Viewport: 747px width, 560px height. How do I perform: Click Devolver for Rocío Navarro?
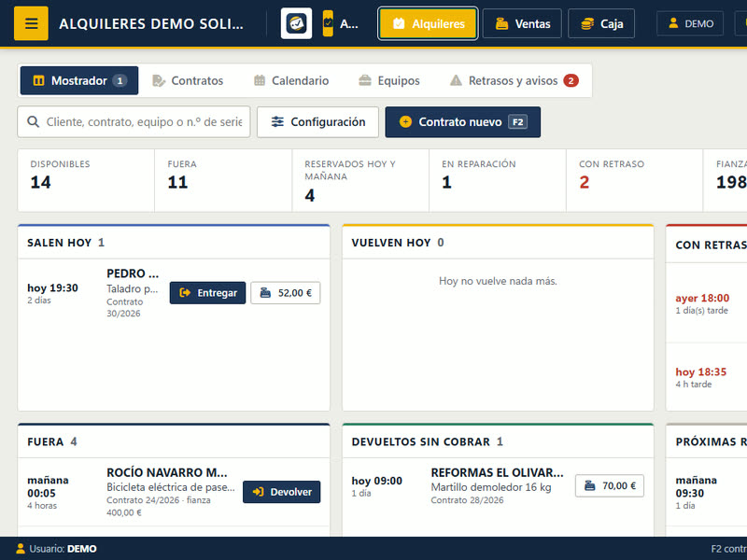(x=282, y=492)
